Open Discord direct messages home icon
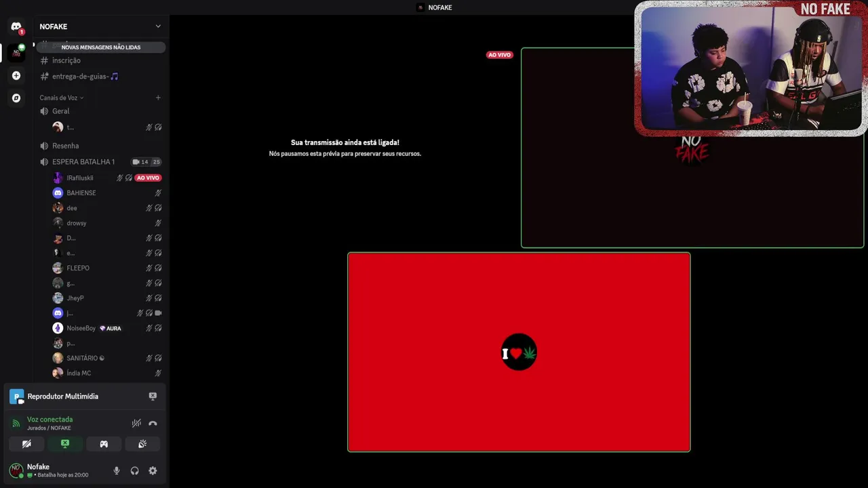The width and height of the screenshot is (868, 488). pos(16,26)
